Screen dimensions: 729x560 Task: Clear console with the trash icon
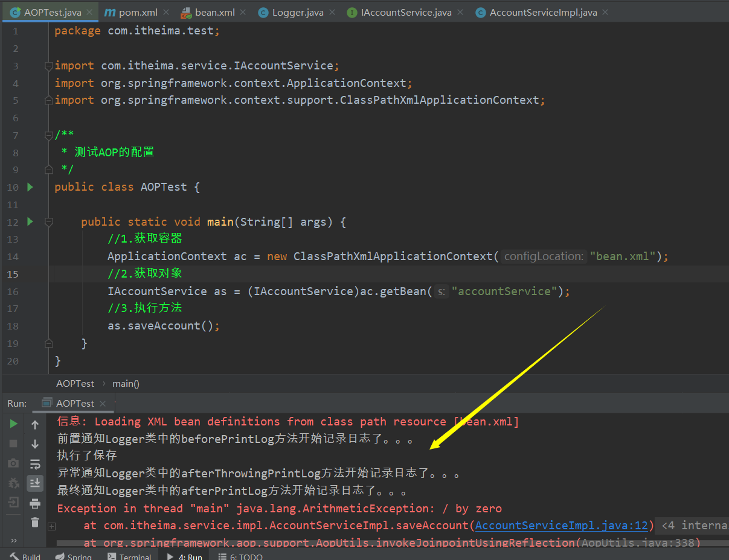(35, 523)
